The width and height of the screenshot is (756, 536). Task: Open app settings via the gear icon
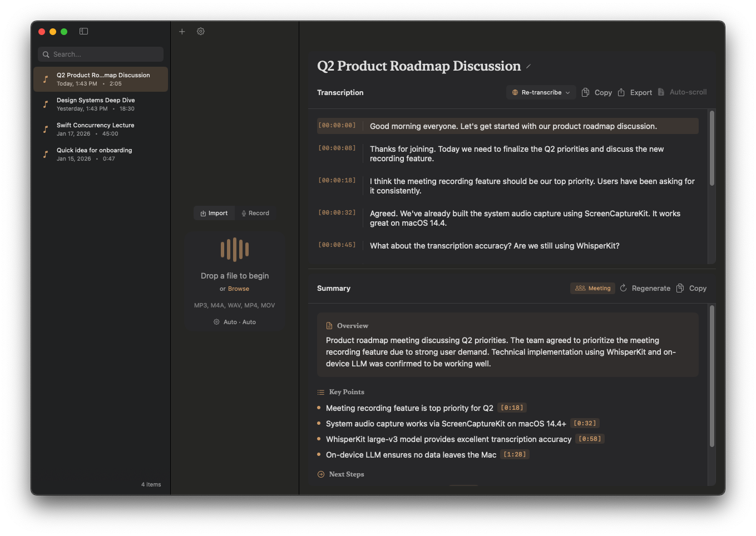[200, 31]
